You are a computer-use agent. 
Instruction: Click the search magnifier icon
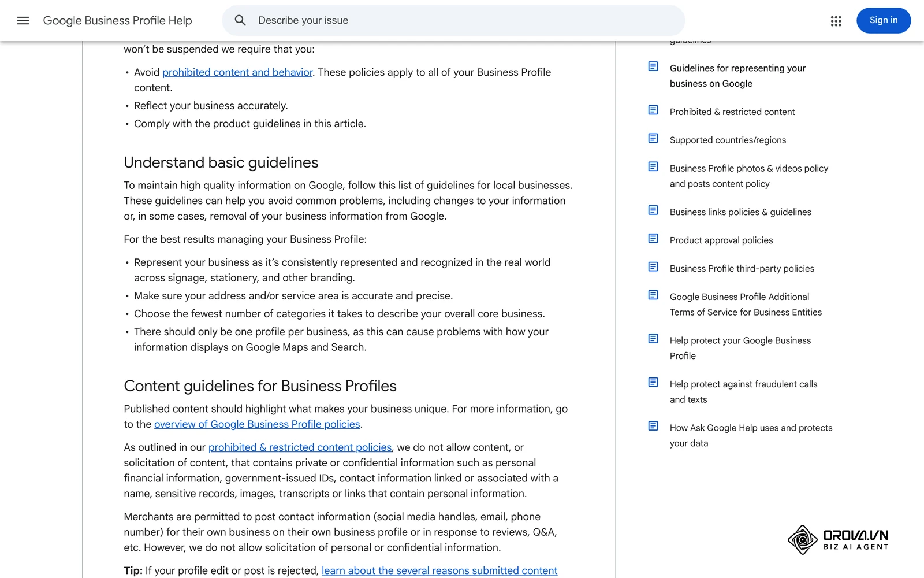[x=240, y=21]
